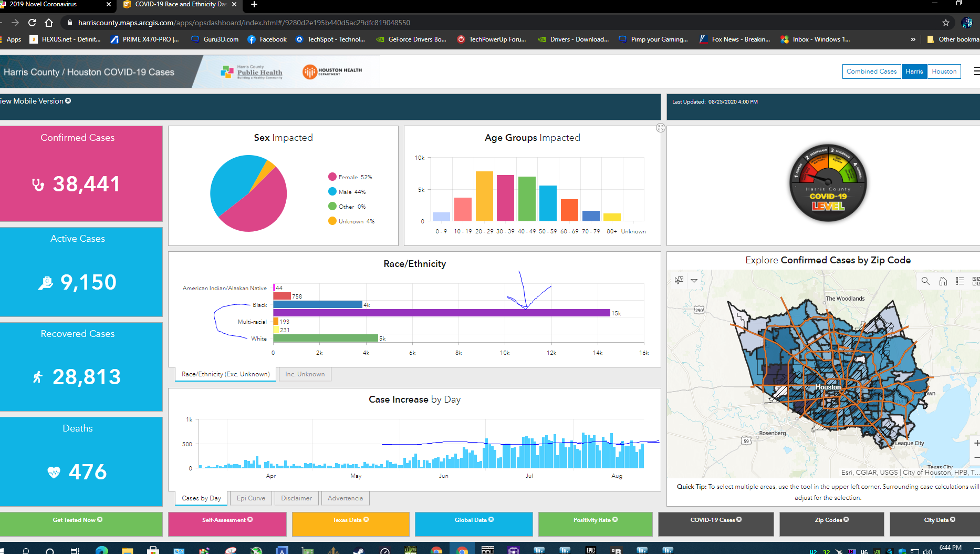This screenshot has height=554, width=980.
Task: Click the Get Tested Now button
Action: 80,524
